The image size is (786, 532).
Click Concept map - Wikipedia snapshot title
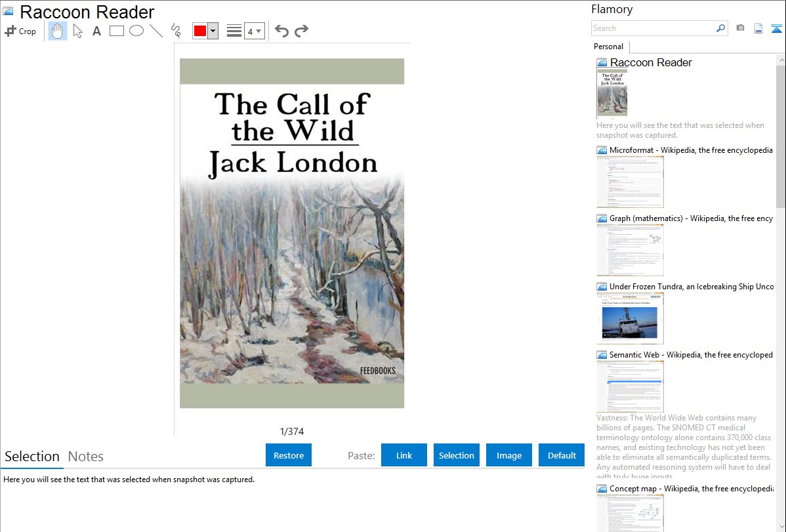tap(692, 488)
